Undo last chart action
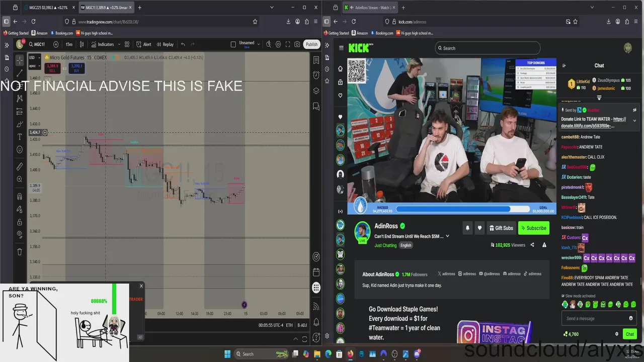 [183, 44]
